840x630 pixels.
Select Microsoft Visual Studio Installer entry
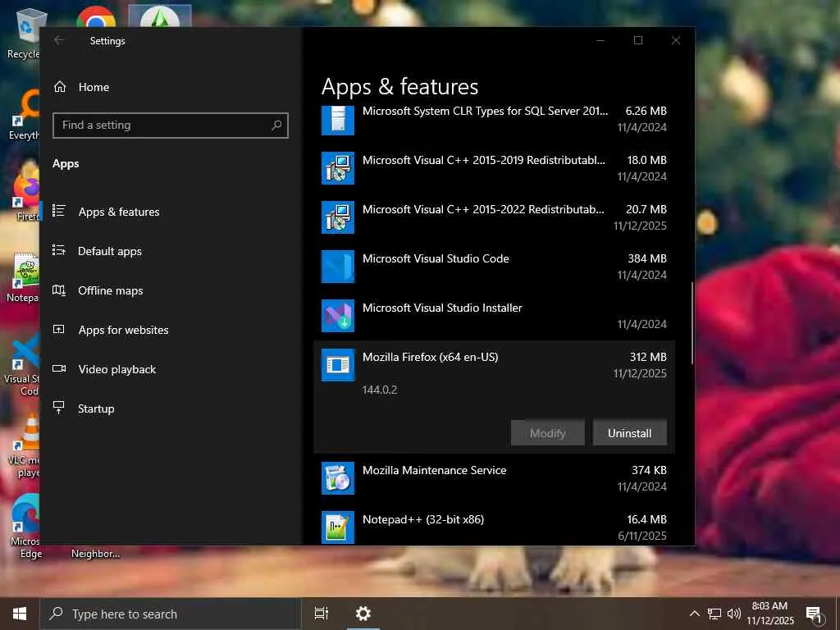point(494,316)
